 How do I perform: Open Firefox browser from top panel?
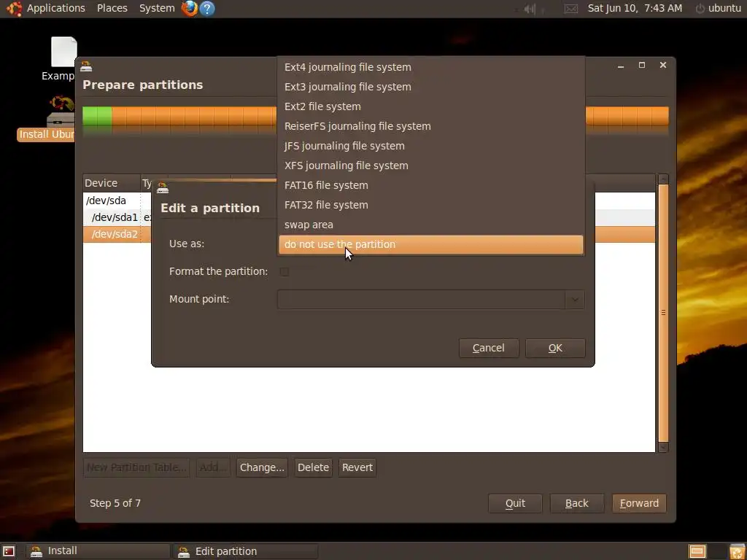click(x=190, y=8)
